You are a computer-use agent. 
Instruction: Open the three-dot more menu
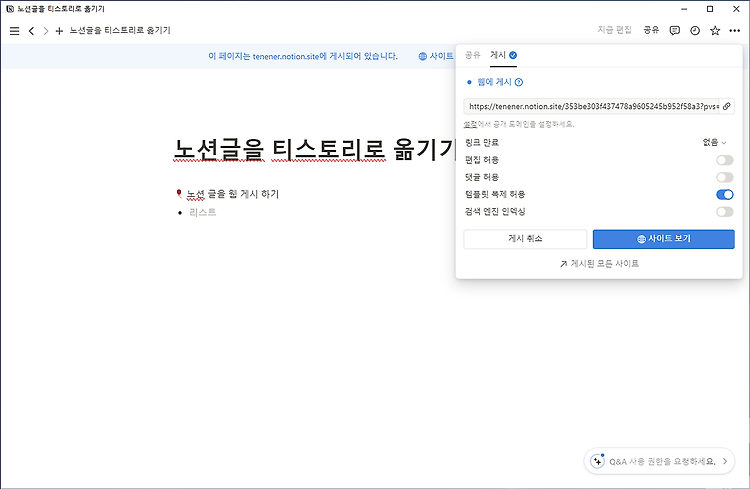point(735,31)
